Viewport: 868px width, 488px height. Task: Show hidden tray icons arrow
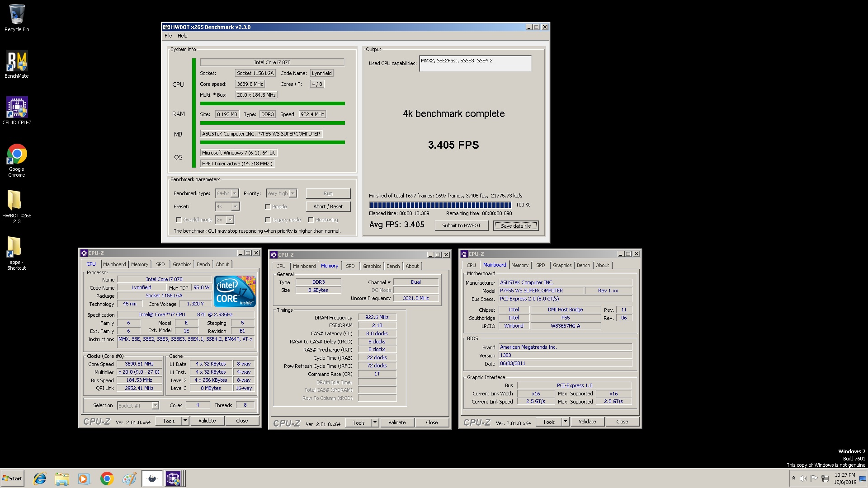[793, 478]
